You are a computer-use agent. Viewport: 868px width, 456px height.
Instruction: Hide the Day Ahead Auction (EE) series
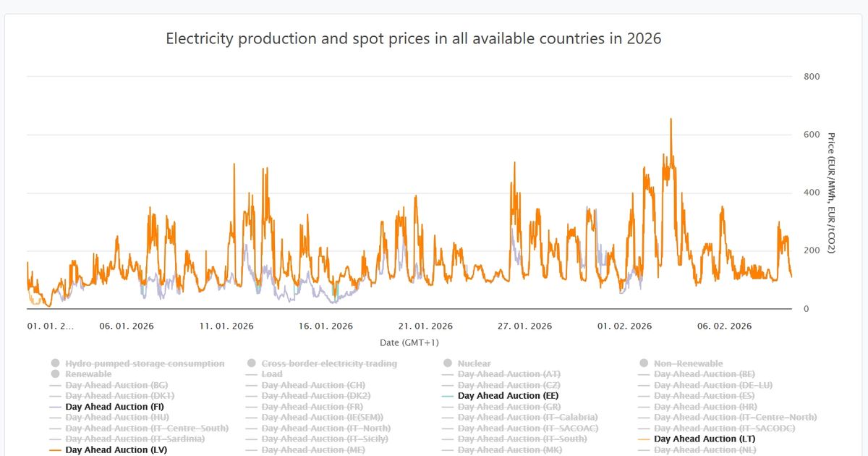(508, 396)
